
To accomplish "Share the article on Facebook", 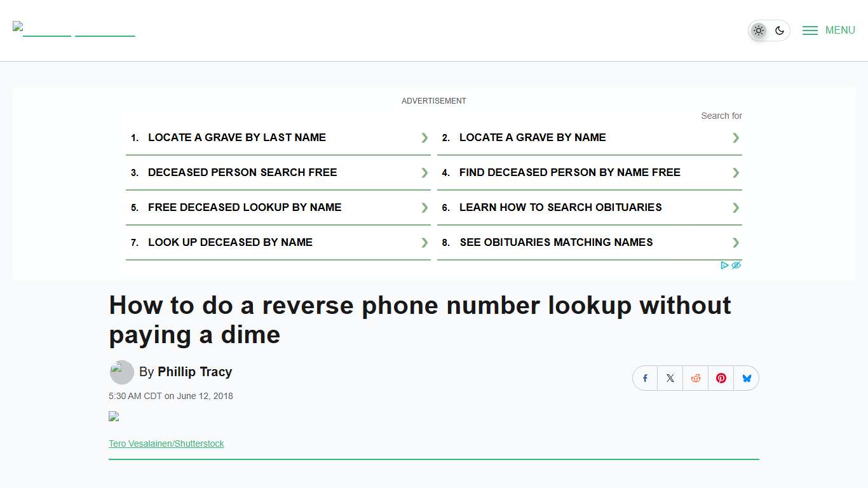I will (x=644, y=378).
